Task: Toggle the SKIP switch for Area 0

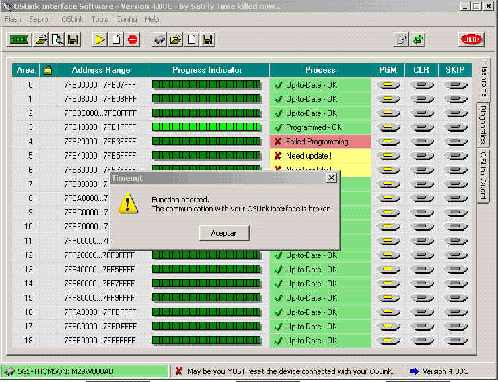Action: 457,85
